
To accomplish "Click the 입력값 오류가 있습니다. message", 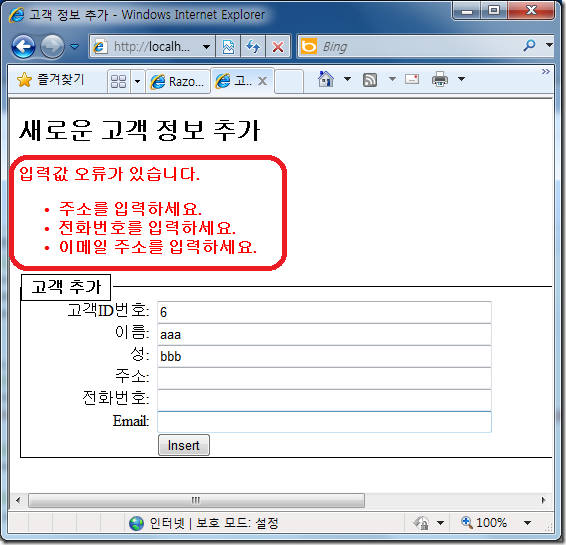I will tap(109, 174).
